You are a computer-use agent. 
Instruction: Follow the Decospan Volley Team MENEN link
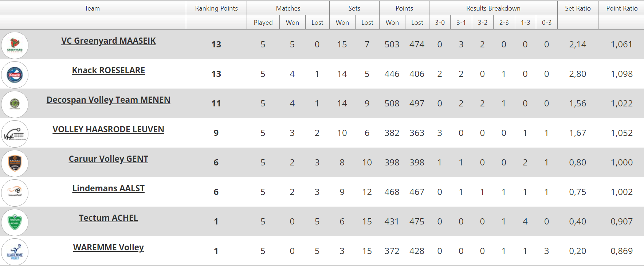(x=108, y=100)
